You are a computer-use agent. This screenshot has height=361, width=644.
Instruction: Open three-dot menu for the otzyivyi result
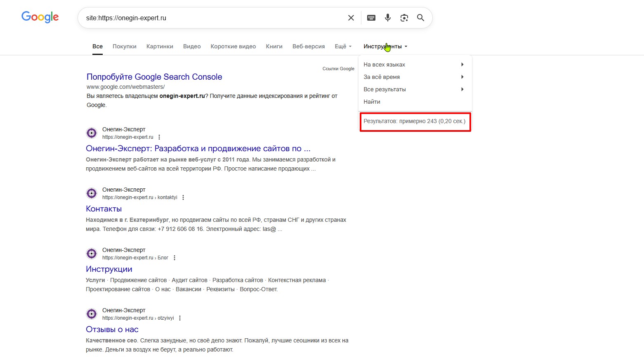click(x=180, y=318)
